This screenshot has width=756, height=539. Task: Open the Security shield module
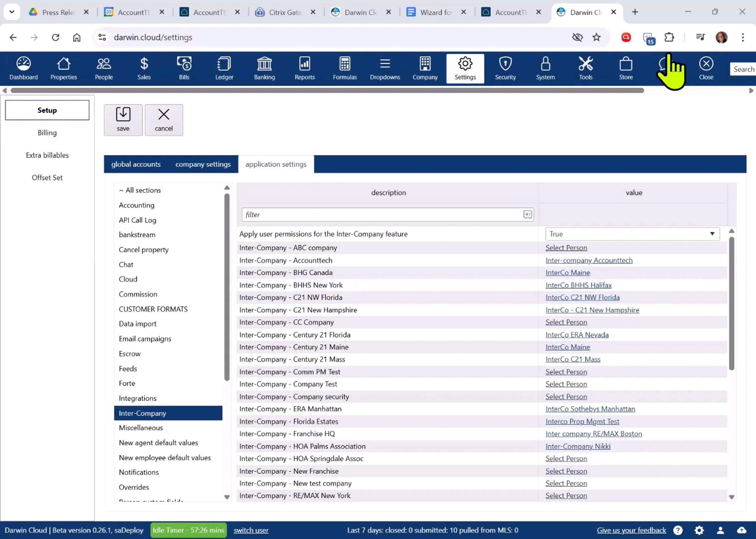(x=505, y=69)
